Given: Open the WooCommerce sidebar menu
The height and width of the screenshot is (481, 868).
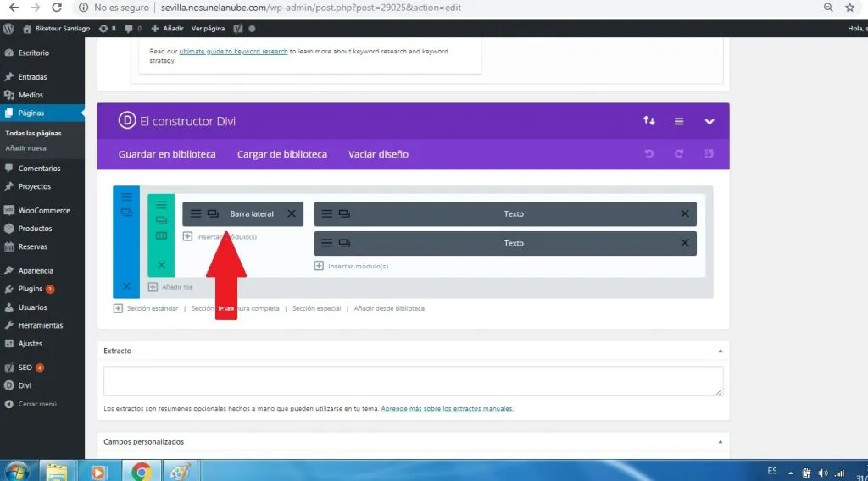Looking at the screenshot, I should 44,210.
